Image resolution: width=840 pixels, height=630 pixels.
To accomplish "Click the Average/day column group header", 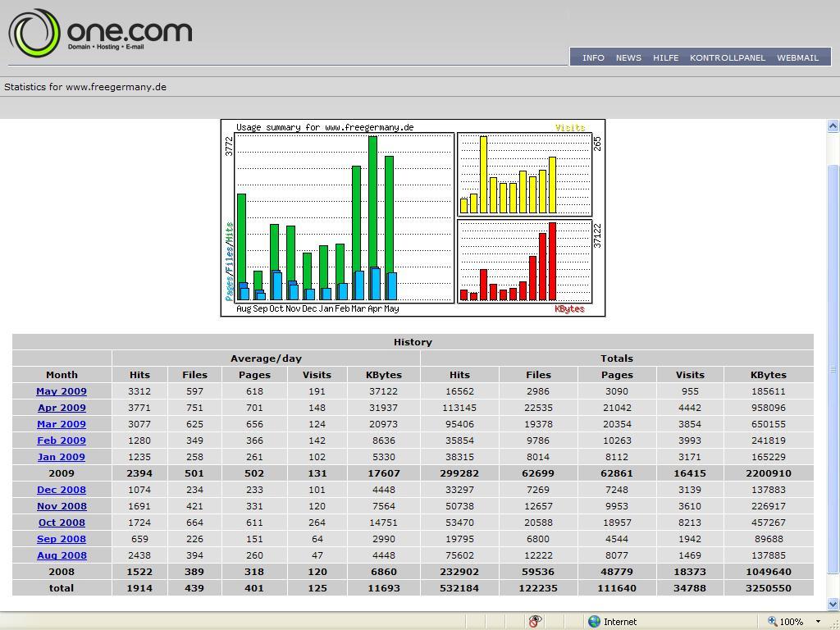I will [267, 358].
